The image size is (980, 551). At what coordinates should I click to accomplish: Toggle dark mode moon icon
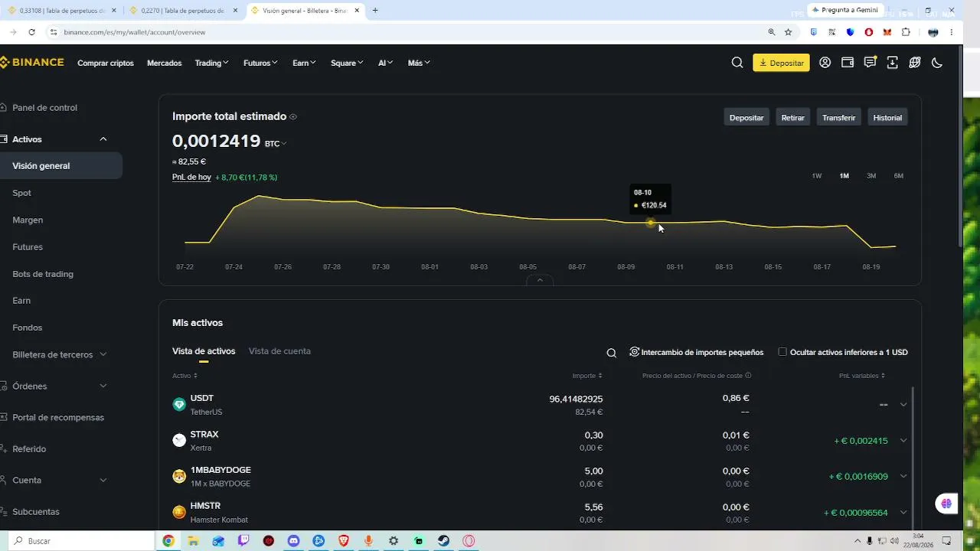pyautogui.click(x=936, y=63)
